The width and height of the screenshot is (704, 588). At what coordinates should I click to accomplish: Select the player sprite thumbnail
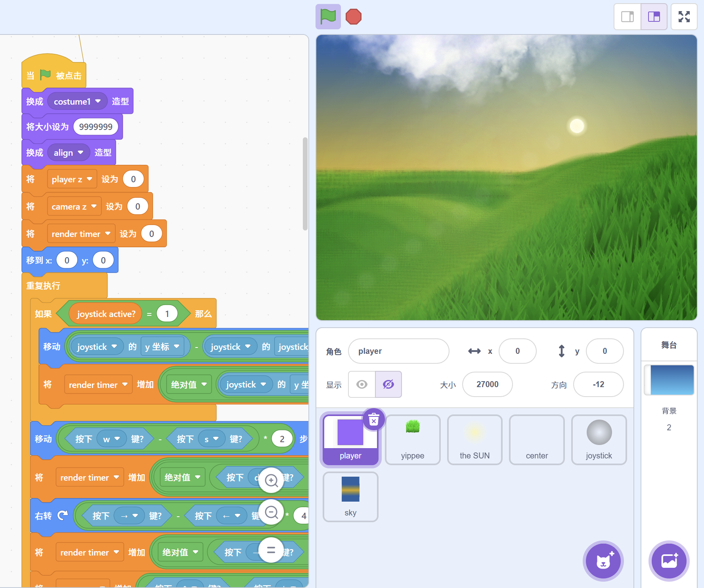(350, 440)
